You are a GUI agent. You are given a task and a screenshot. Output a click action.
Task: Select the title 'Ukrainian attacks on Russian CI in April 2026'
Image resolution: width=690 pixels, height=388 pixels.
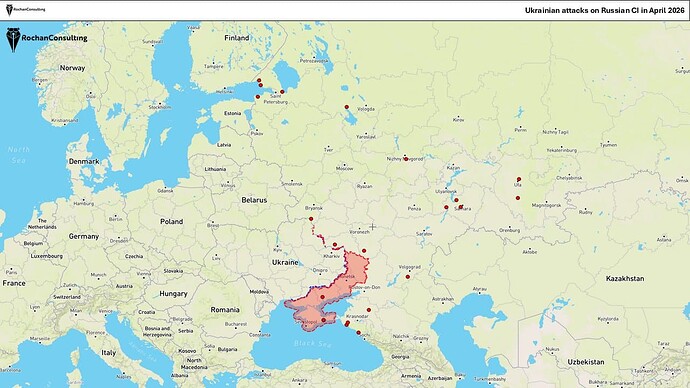pos(605,10)
